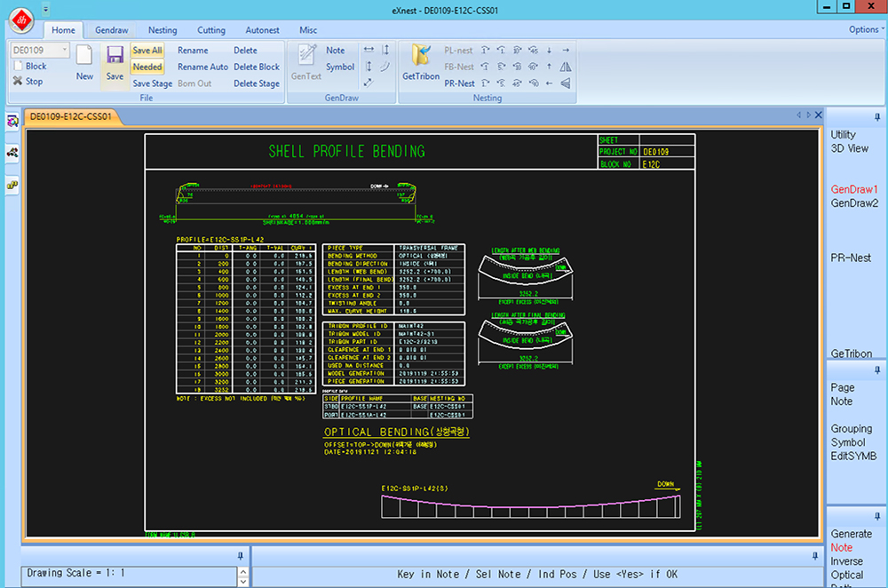Click the top icon in left sidebar
The height and width of the screenshot is (588, 888).
pyautogui.click(x=12, y=121)
